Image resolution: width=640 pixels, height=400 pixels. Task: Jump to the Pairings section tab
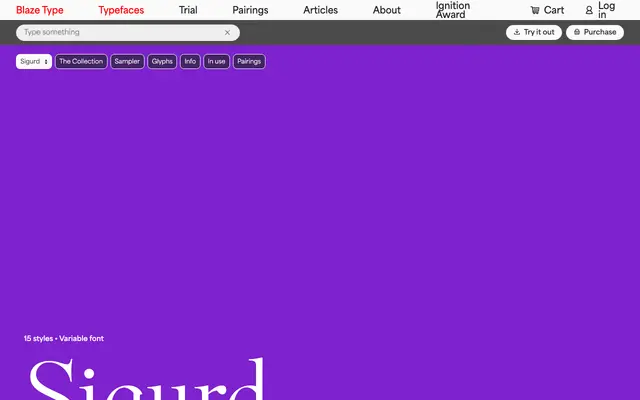coord(249,62)
